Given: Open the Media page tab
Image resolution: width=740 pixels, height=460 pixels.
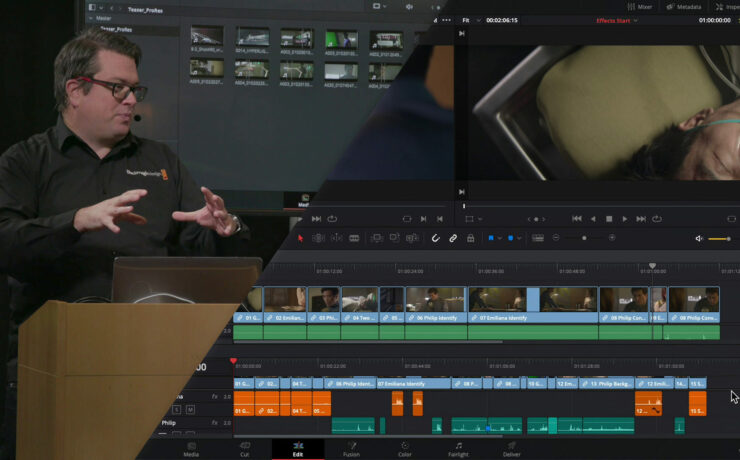Looking at the screenshot, I should coord(191,449).
